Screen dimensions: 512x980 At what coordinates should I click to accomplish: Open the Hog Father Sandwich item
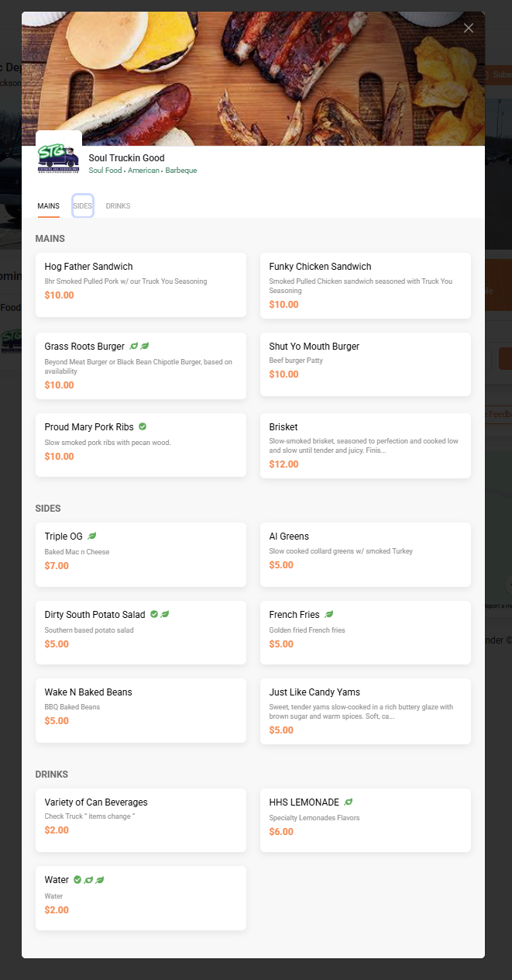click(x=140, y=285)
